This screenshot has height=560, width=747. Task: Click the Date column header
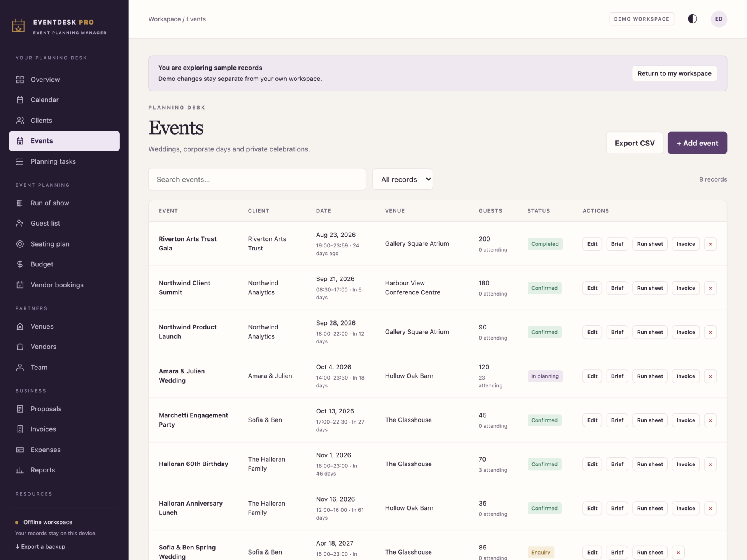point(323,211)
